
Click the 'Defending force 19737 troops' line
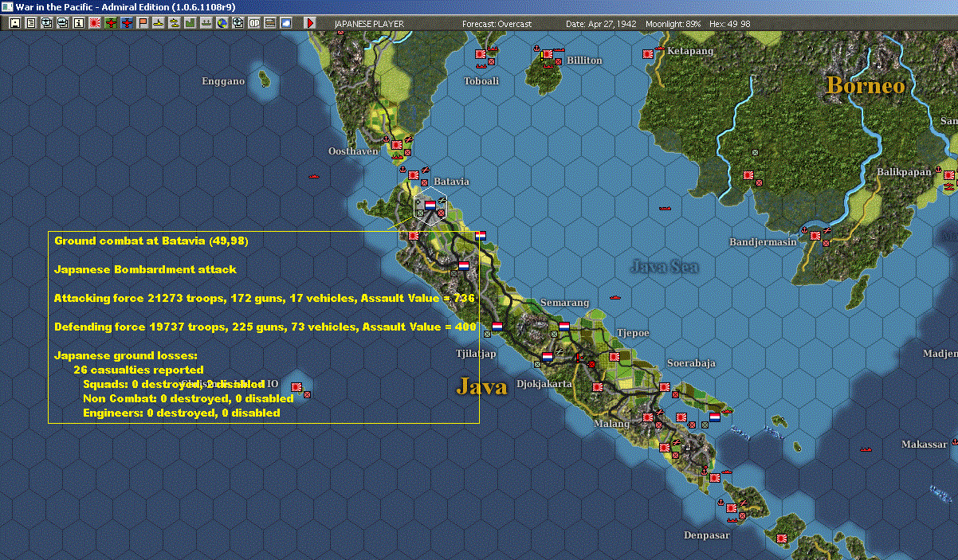point(265,327)
